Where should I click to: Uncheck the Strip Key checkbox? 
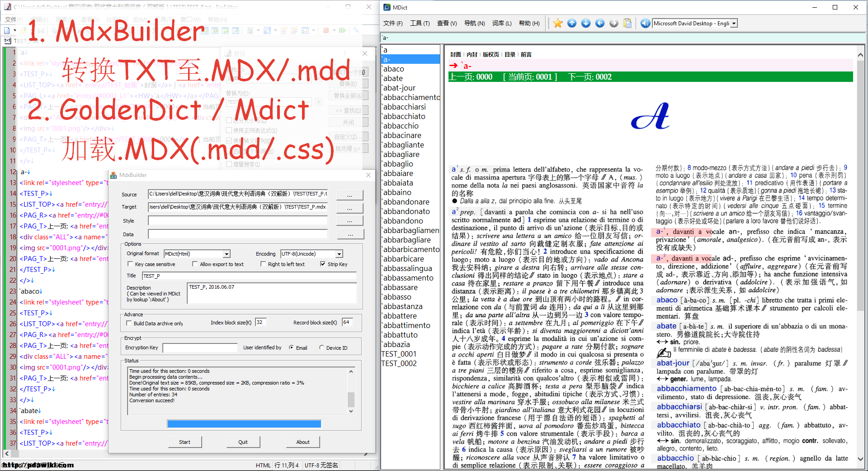(x=323, y=264)
